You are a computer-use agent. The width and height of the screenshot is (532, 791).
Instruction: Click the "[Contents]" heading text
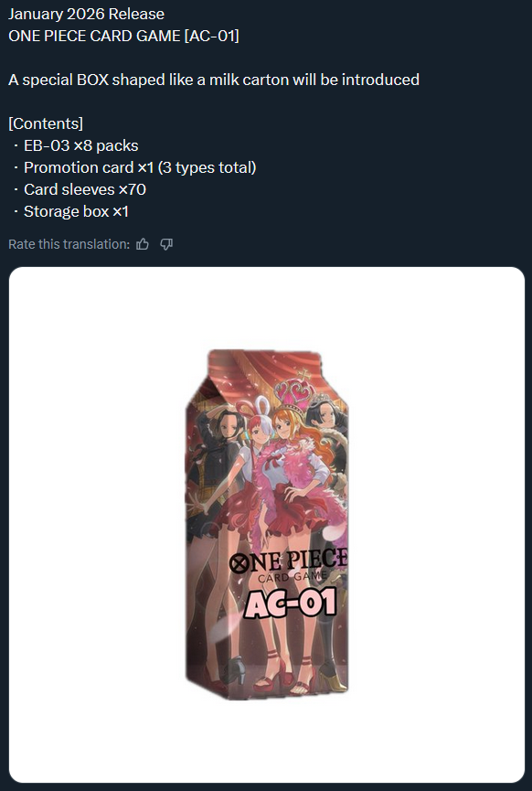point(46,123)
